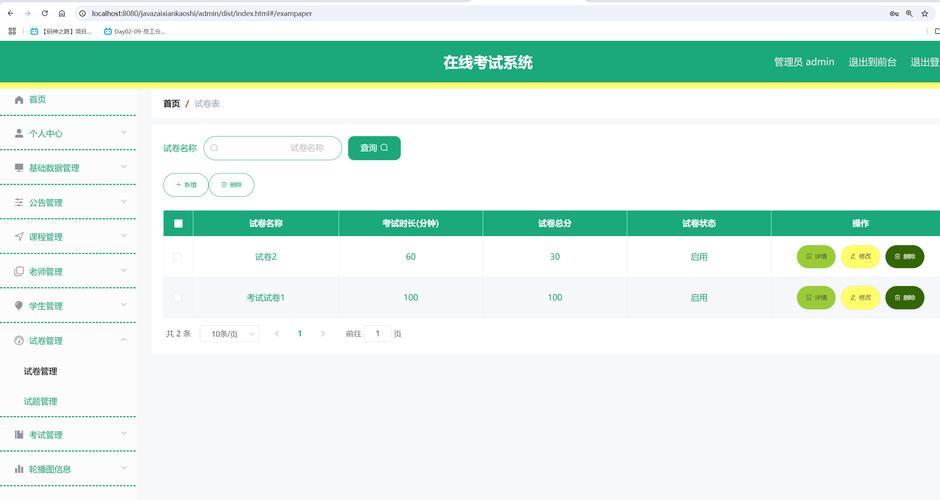Click the 新增 add button

point(186,185)
